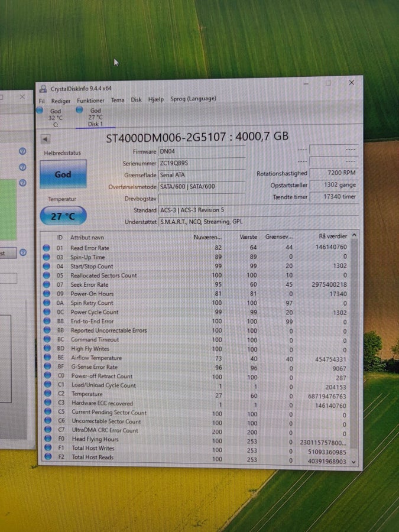Click the Overførselsmetode SATA/600 field
This screenshot has height=532, width=399.
[x=202, y=186]
